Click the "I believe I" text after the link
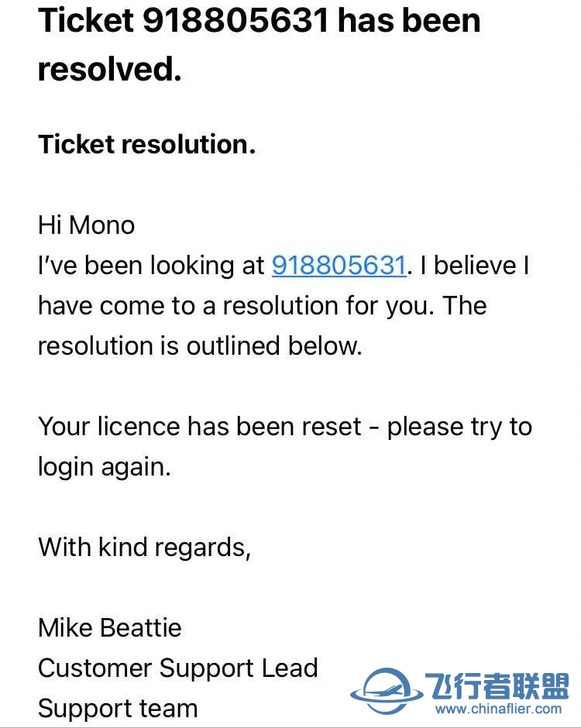Screen dimensions: 581x728 [x=480, y=266]
